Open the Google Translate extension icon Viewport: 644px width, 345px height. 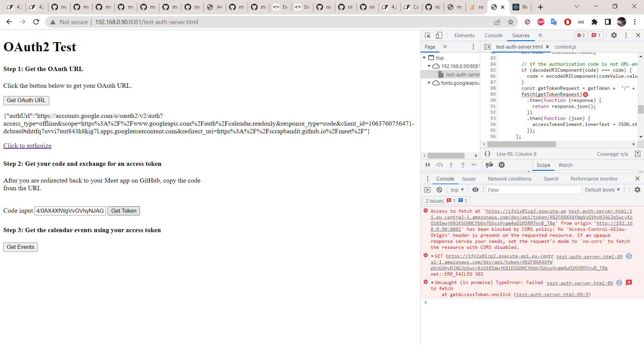coord(554,22)
